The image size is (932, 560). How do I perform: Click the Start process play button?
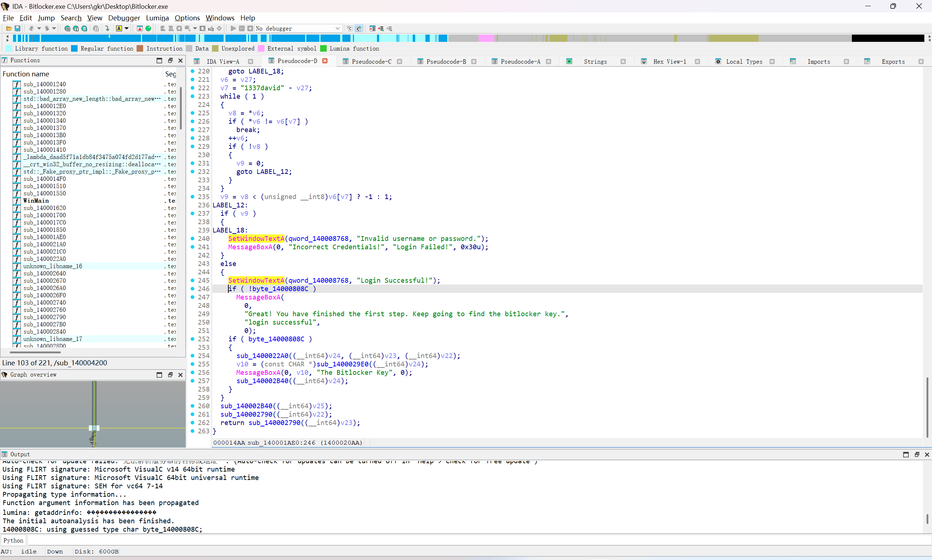pos(233,28)
